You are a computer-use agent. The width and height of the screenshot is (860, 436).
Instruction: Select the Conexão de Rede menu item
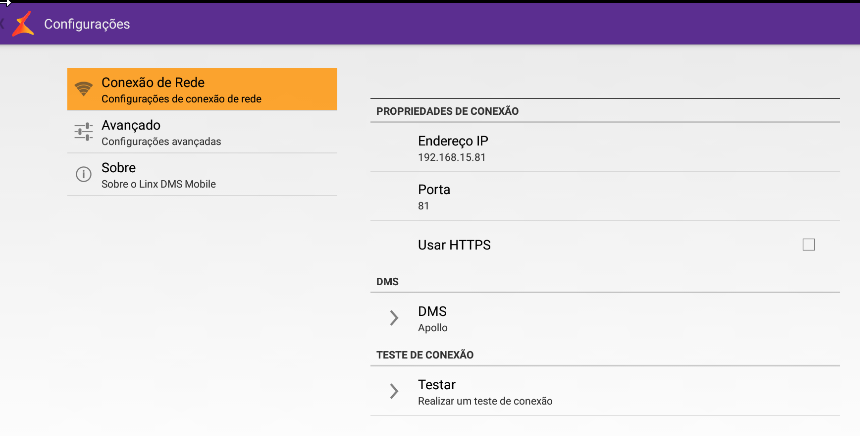(x=202, y=89)
